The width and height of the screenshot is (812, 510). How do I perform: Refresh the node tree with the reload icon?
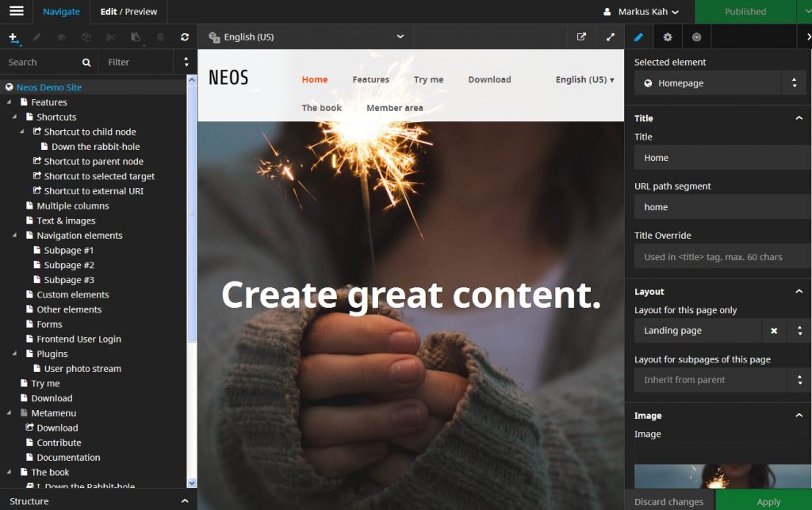(x=185, y=37)
